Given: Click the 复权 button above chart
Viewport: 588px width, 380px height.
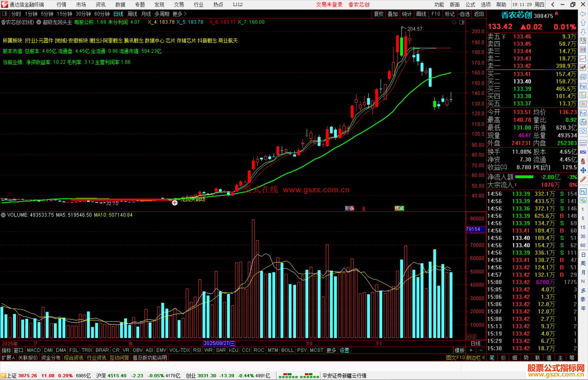Looking at the screenshot, I should click(379, 14).
